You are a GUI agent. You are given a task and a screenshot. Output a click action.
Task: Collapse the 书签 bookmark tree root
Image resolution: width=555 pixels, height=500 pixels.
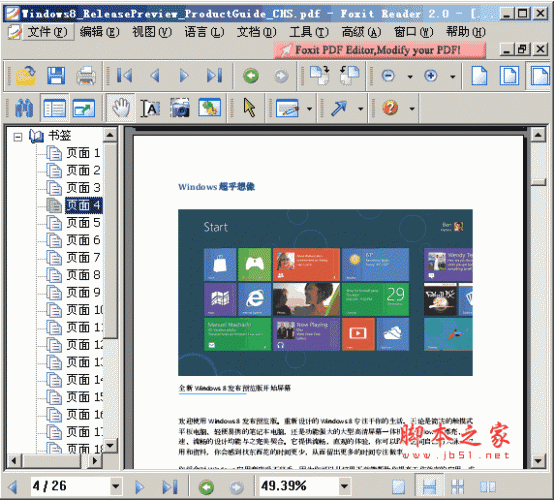click(x=18, y=137)
